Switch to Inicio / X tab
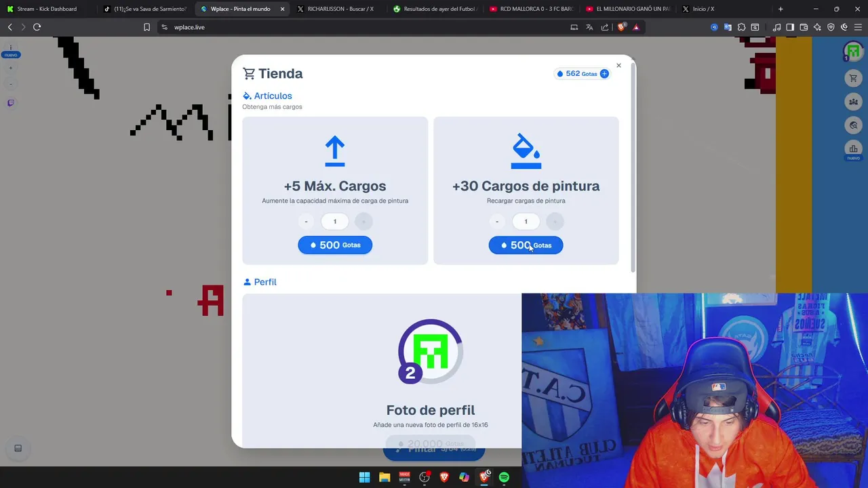Image resolution: width=868 pixels, height=488 pixels. pyautogui.click(x=726, y=9)
